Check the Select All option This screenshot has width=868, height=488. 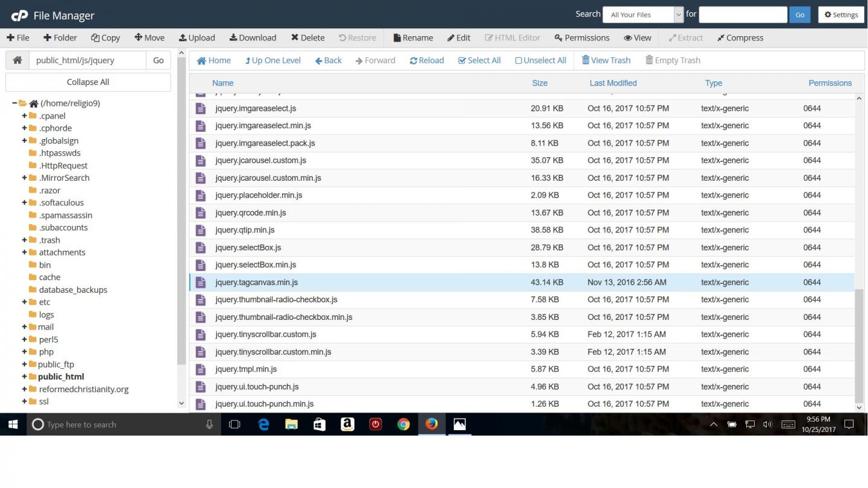tap(479, 60)
